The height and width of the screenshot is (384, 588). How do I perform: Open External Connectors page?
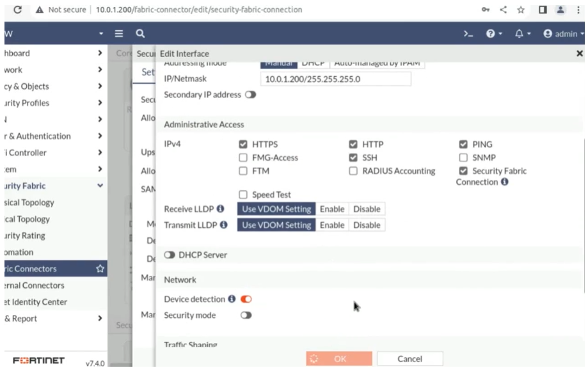34,285
